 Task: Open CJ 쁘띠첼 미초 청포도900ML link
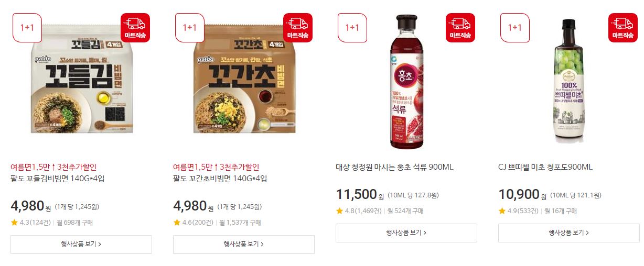point(545,167)
